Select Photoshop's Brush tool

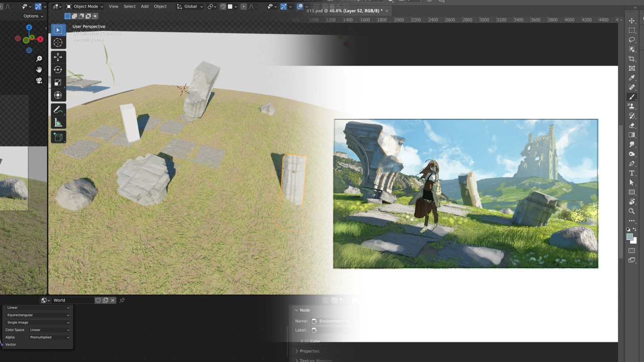point(632,97)
